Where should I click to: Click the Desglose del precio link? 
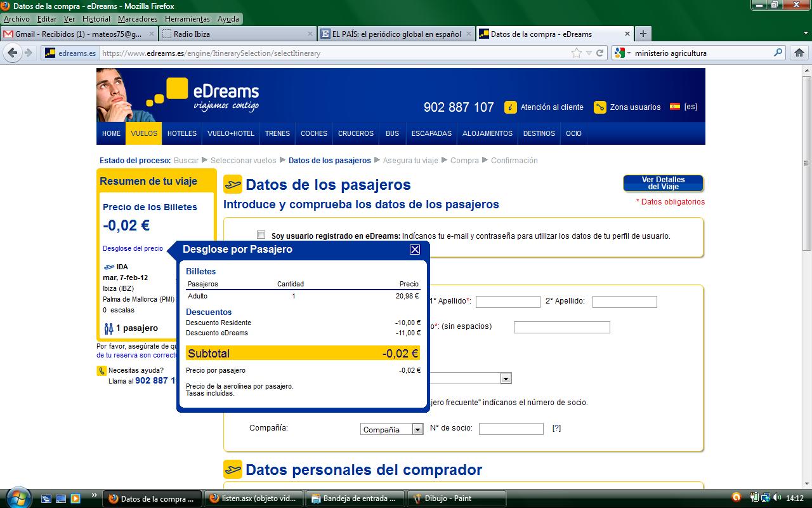[133, 248]
